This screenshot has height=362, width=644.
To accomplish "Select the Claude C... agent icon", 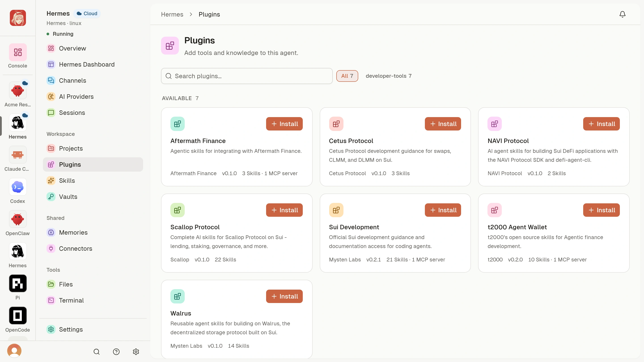I will 17,155.
